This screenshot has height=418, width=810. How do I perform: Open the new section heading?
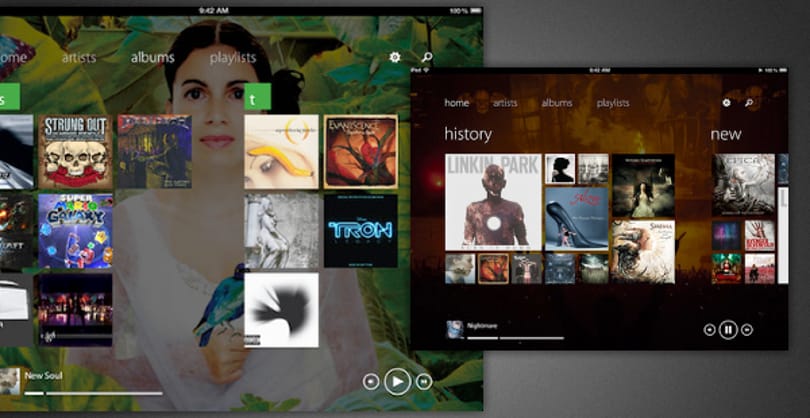tap(726, 134)
